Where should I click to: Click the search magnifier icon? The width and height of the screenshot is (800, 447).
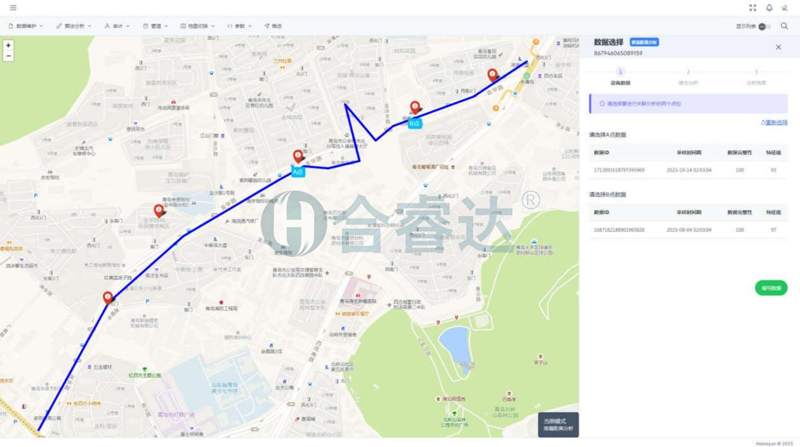[784, 26]
